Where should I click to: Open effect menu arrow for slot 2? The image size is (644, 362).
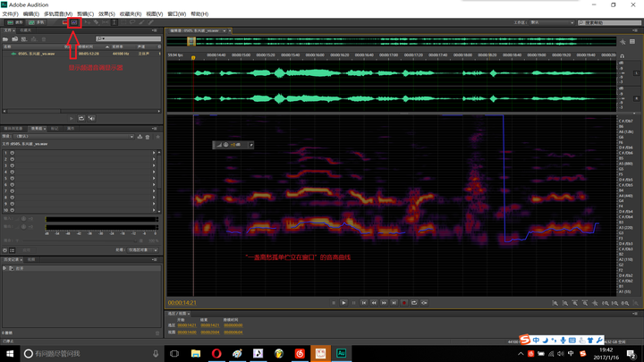coord(154,159)
